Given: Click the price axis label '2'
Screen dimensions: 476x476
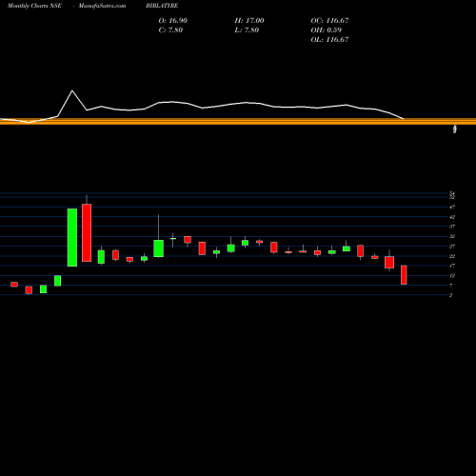Looking at the screenshot, I should [451, 295].
